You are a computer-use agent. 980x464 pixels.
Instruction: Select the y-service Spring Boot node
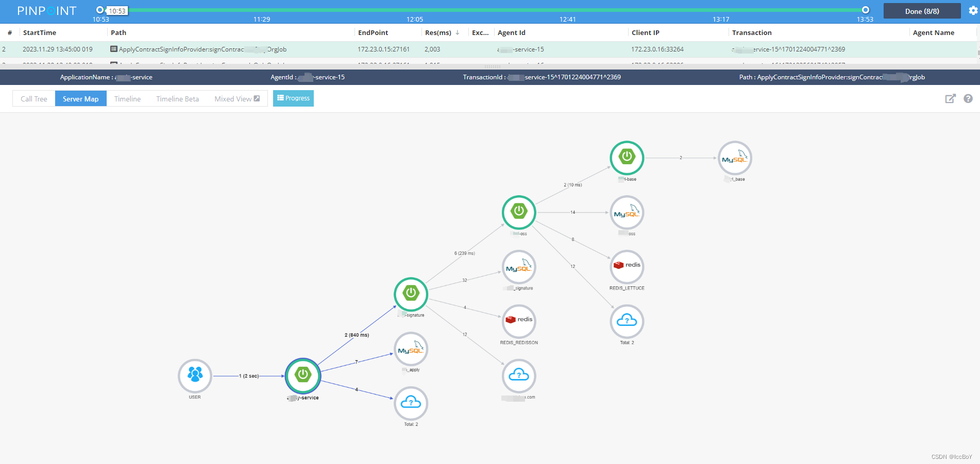click(303, 375)
